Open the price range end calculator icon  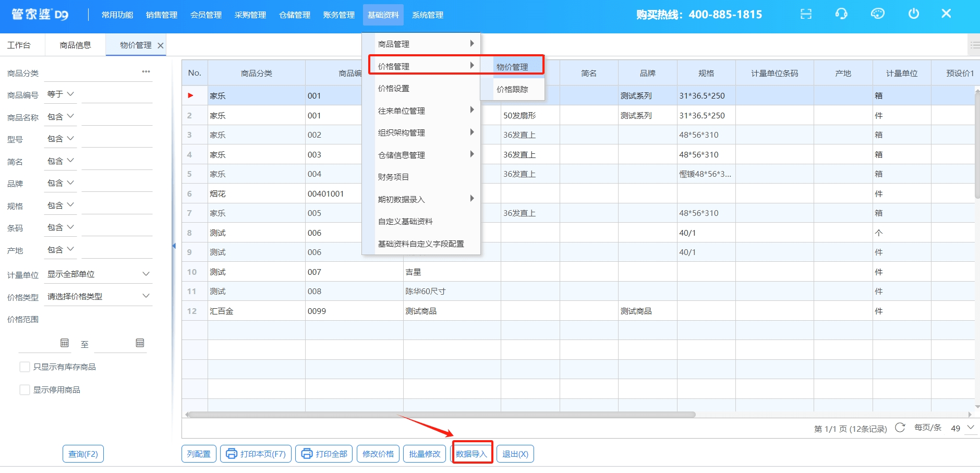coord(140,343)
